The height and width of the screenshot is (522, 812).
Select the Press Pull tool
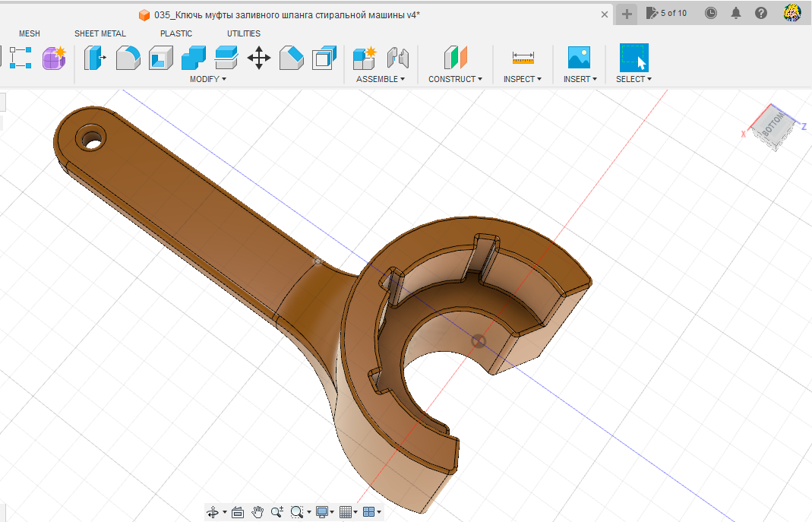(x=95, y=58)
